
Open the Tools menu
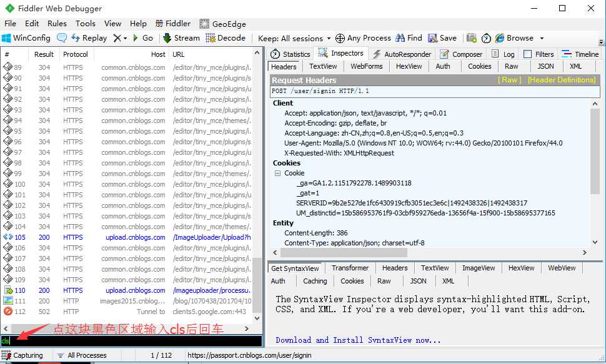pos(85,24)
